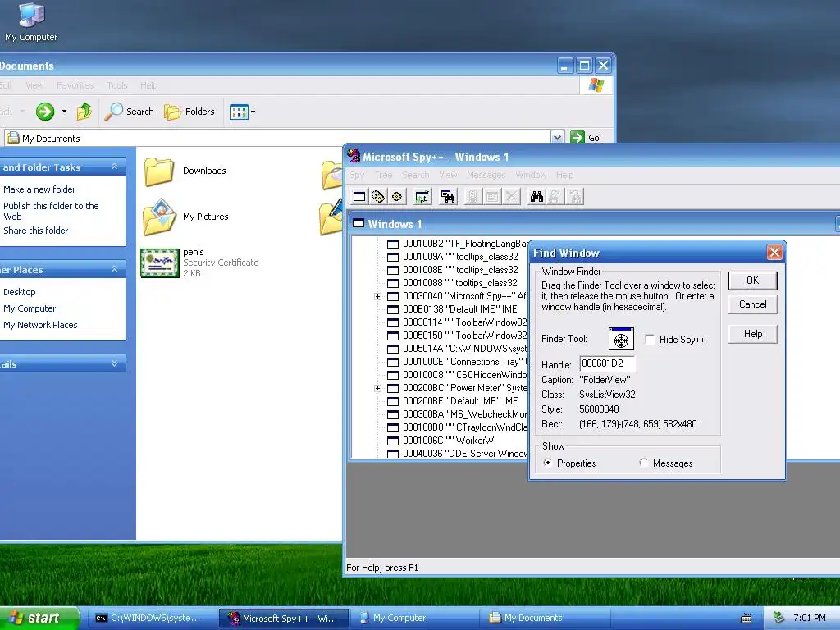Viewport: 840px width, 630px height.
Task: Click the Handle input field
Action: (x=607, y=363)
